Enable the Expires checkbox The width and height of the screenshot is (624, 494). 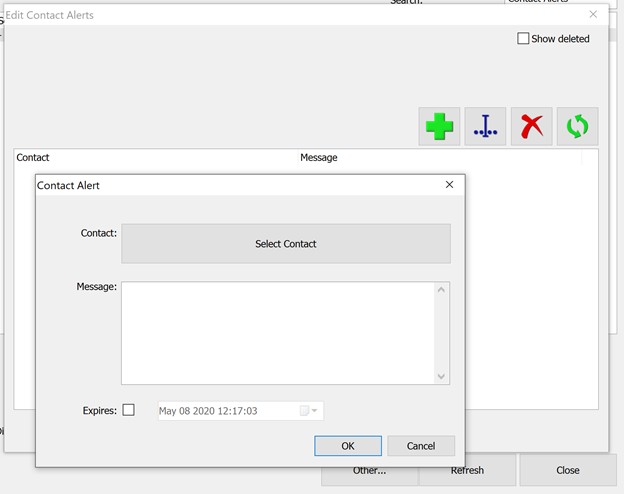click(129, 410)
